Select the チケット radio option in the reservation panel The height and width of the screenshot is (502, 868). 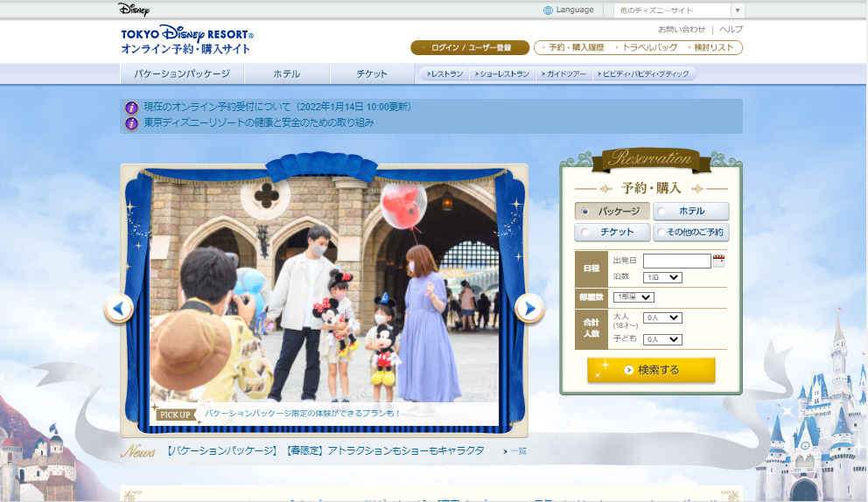point(612,233)
